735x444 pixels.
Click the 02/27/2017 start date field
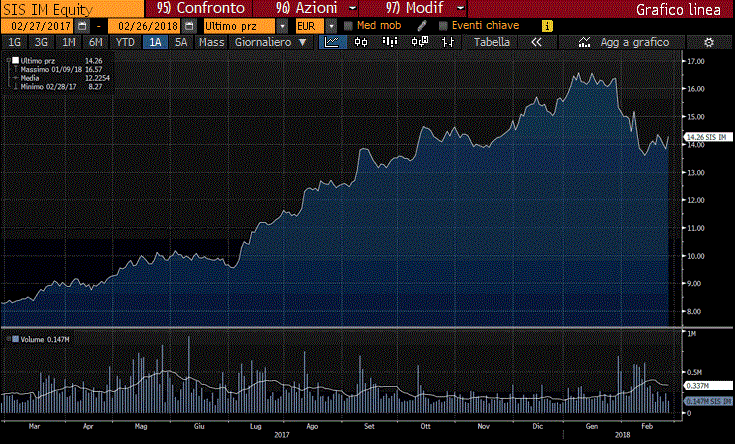[x=39, y=26]
